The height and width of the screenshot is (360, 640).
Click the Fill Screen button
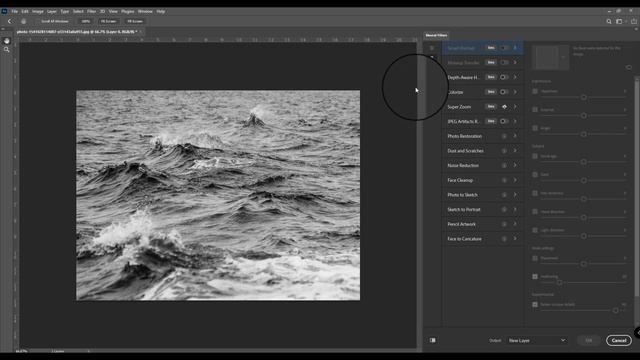(x=135, y=21)
